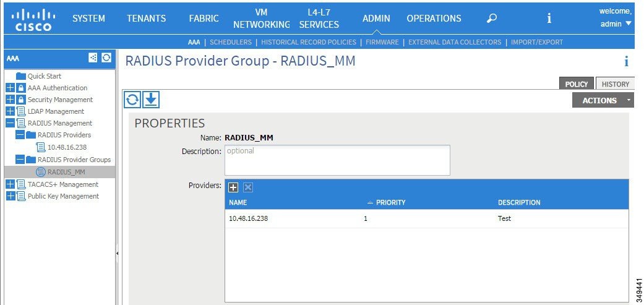
Task: Collapse the RADIUS Management node
Action: pos(11,122)
